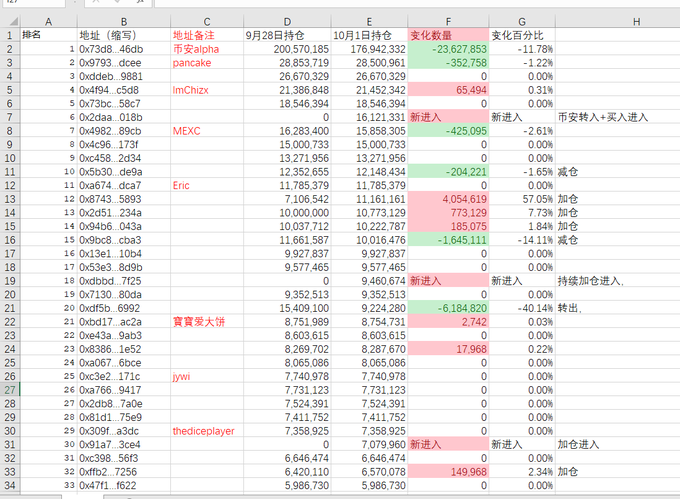Click the -1,645,111 change cell
The image size is (680, 499).
pyautogui.click(x=448, y=240)
